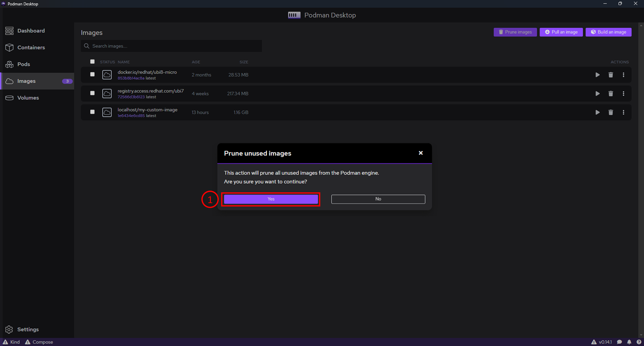Click the my-custom-image status icon

pos(107,112)
